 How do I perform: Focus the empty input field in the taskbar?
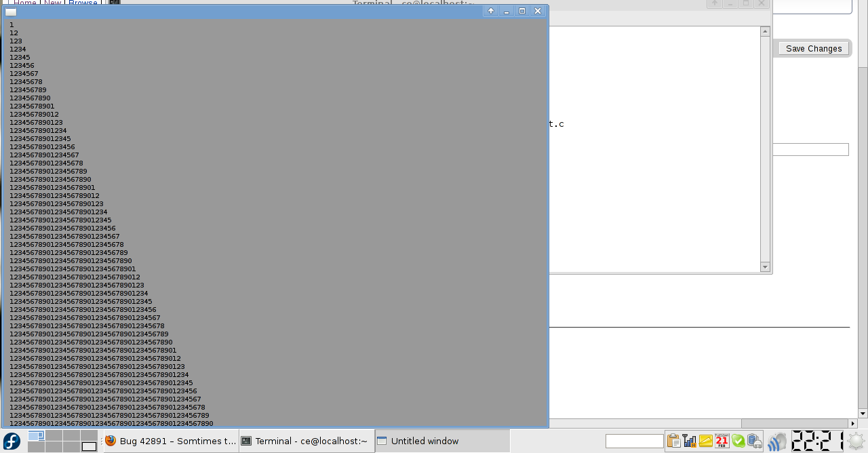point(634,441)
